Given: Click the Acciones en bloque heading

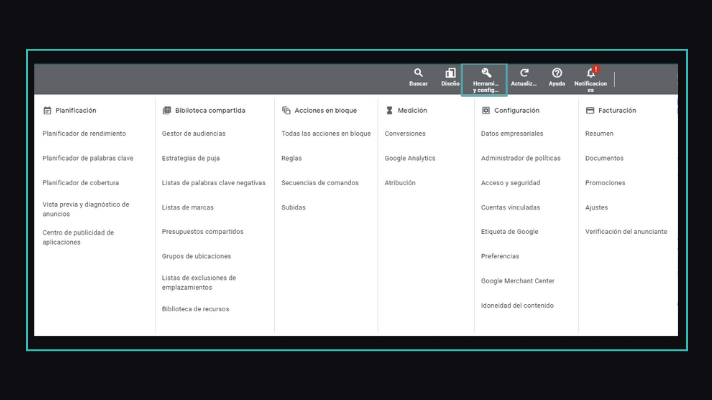Looking at the screenshot, I should [326, 110].
